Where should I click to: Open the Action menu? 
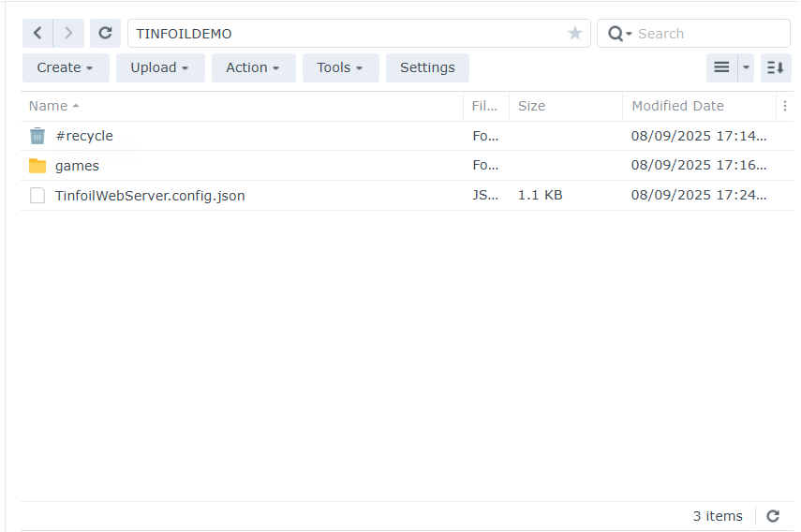[x=253, y=67]
